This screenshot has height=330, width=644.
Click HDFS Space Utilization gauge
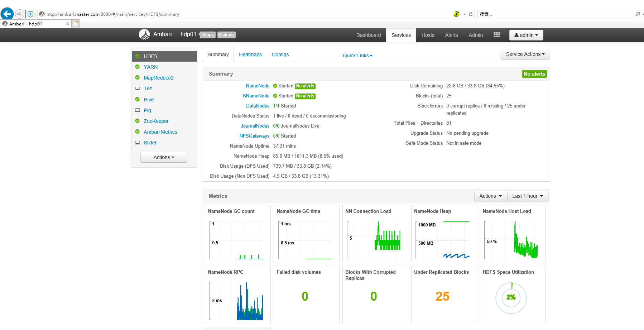pos(511,298)
